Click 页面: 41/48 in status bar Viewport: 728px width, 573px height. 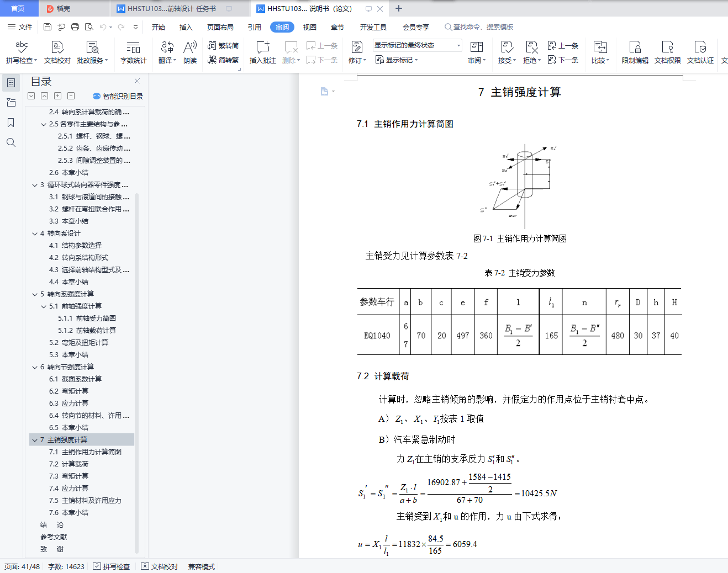[22, 566]
